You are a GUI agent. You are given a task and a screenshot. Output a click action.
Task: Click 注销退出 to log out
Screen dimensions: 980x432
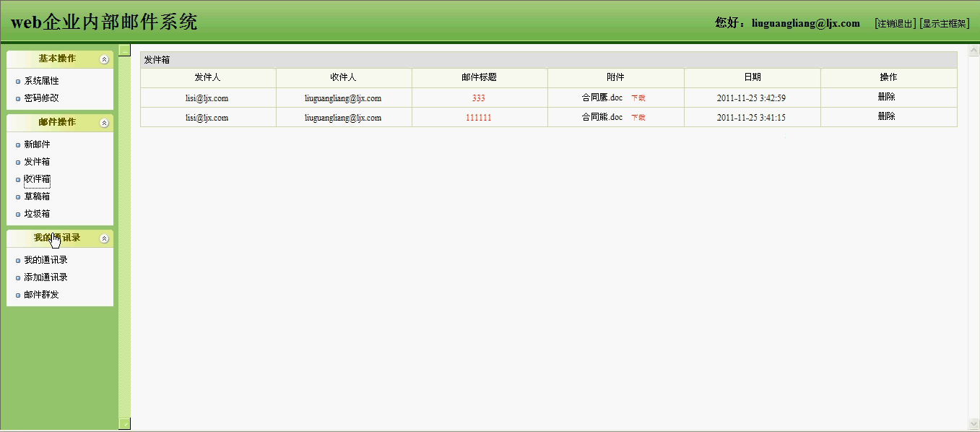point(896,23)
